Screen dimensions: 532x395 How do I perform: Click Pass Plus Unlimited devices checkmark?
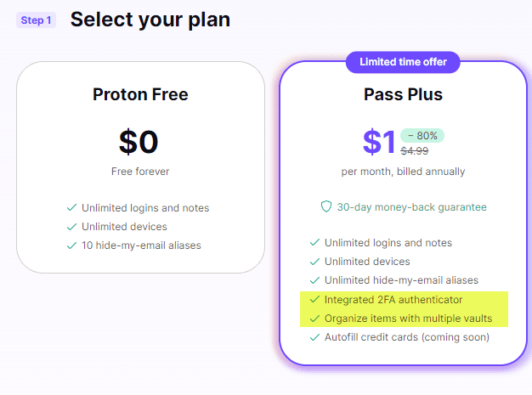314,262
